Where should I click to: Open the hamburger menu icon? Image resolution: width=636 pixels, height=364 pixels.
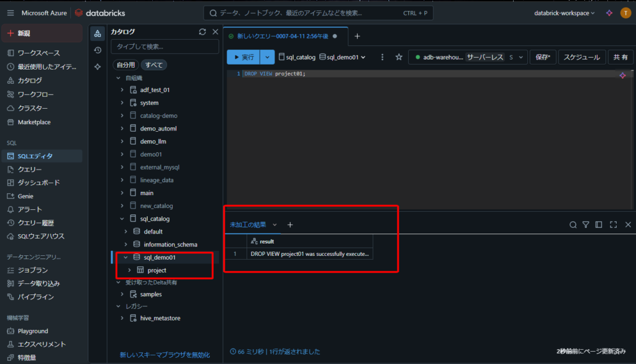10,13
